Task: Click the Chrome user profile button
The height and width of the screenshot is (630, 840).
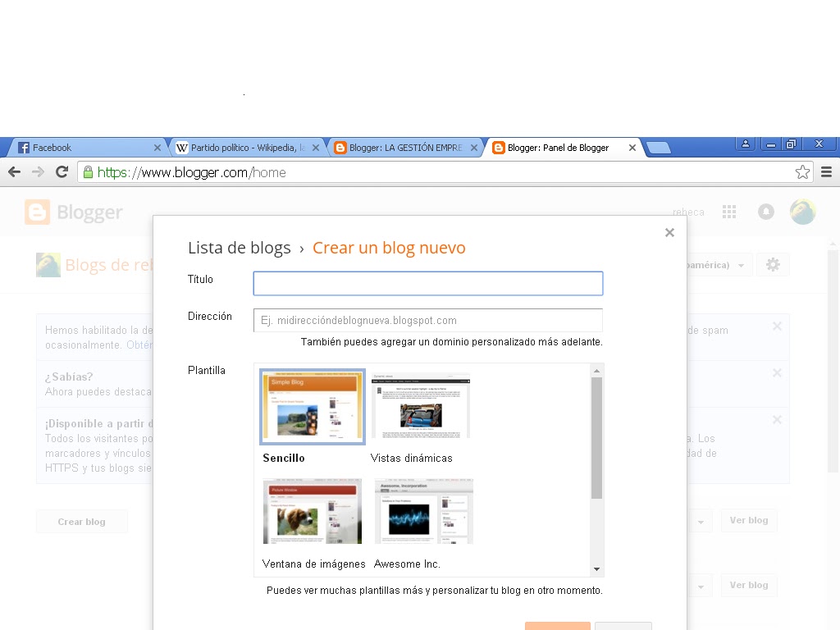Action: 745,144
